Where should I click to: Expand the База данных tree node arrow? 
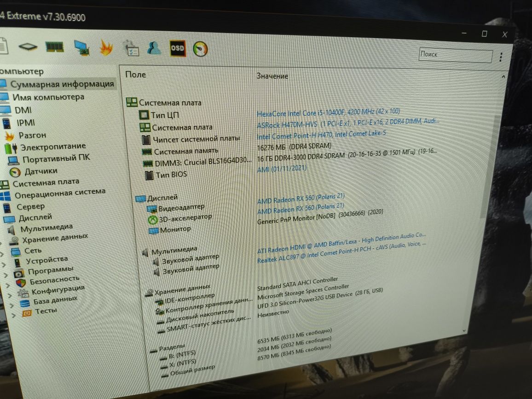[x=12, y=306]
